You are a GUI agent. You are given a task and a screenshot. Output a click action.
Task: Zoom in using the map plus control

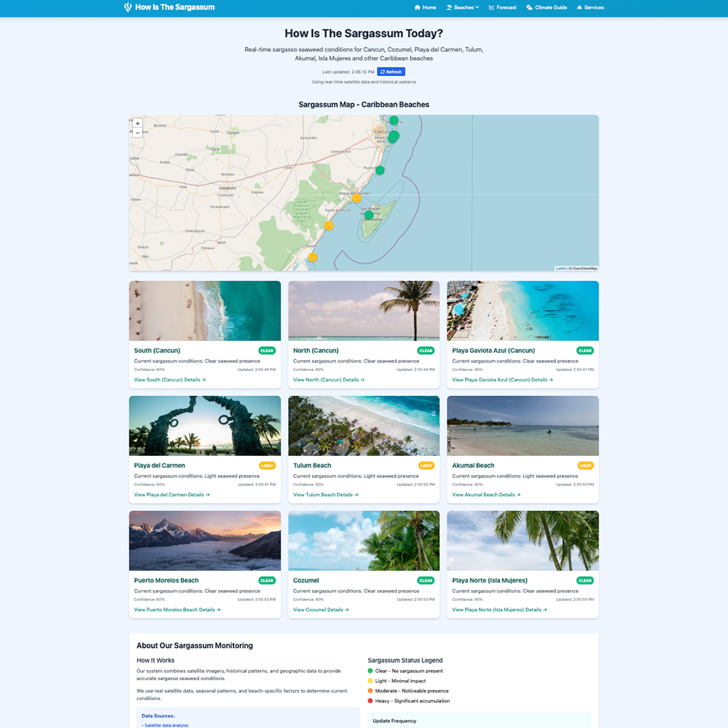point(137,123)
